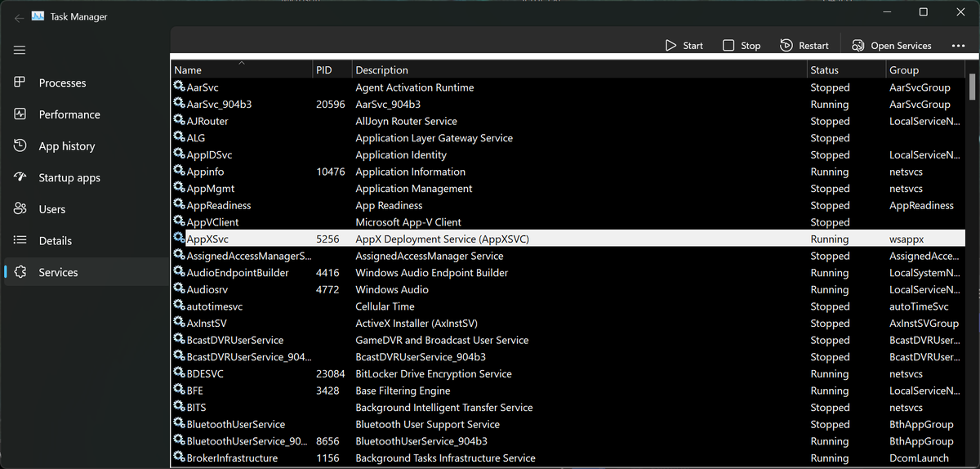Click gear icon of AppMgmt service
Viewport: 980px width, 469px height.
point(180,188)
